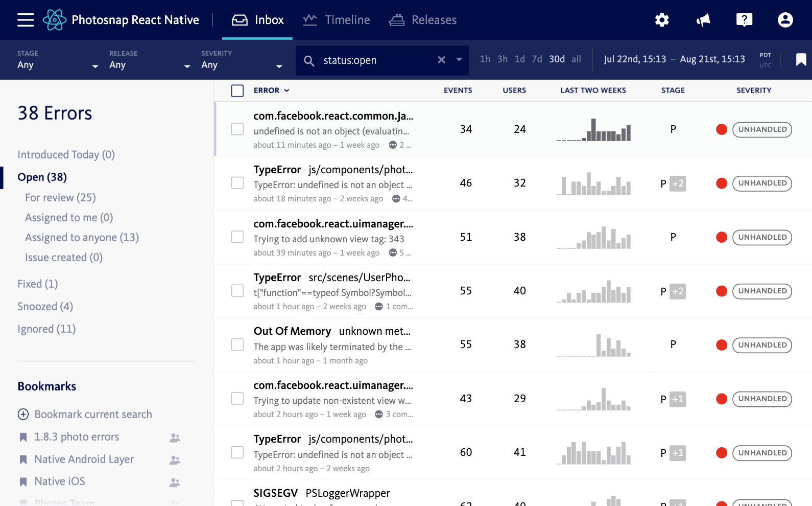This screenshot has height=506, width=812.
Task: Open the user account menu icon
Action: click(x=785, y=20)
